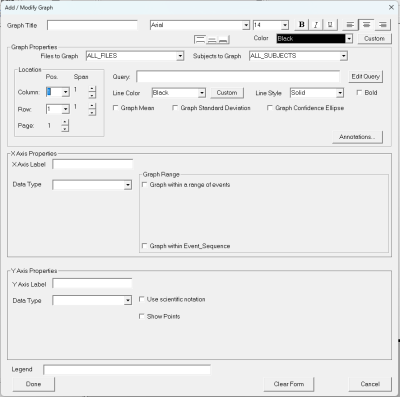Toggle bold formatting for the graph title

point(302,25)
